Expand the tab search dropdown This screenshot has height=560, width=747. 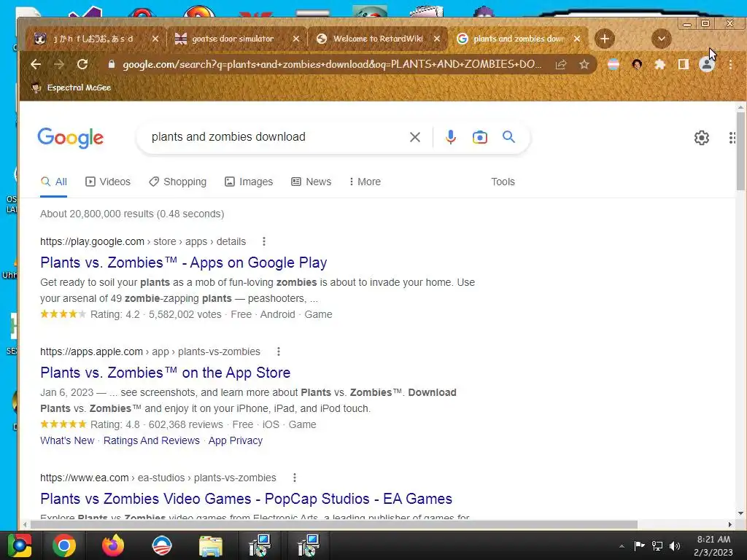(x=661, y=39)
